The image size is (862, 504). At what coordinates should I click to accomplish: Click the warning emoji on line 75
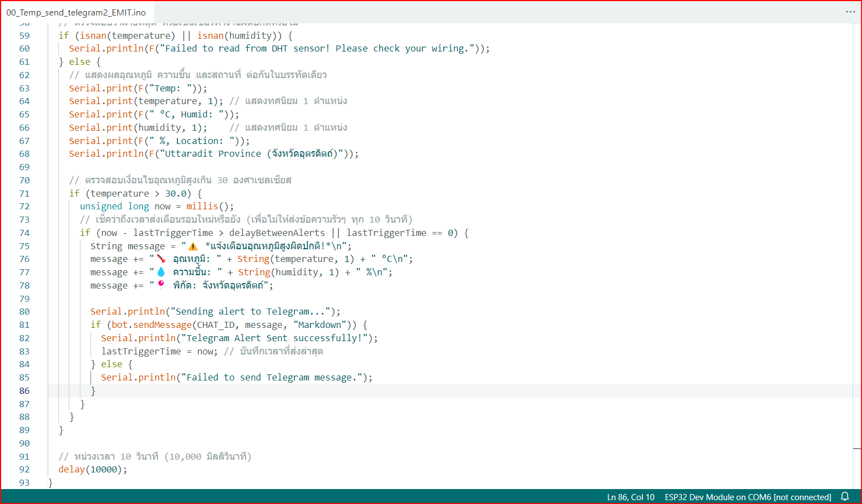pos(193,246)
